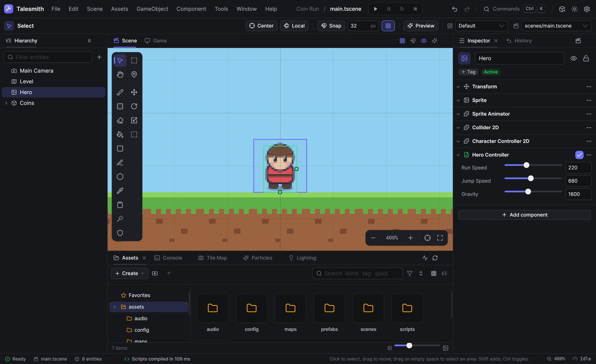Viewport: 596px width, 364px height.
Task: Toggle scene view grid overlay icon
Action: [402, 41]
